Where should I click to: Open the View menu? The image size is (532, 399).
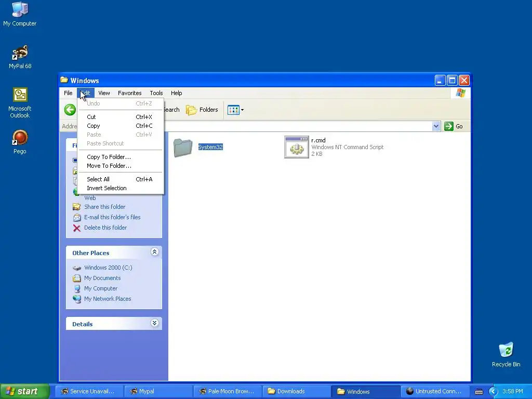104,93
